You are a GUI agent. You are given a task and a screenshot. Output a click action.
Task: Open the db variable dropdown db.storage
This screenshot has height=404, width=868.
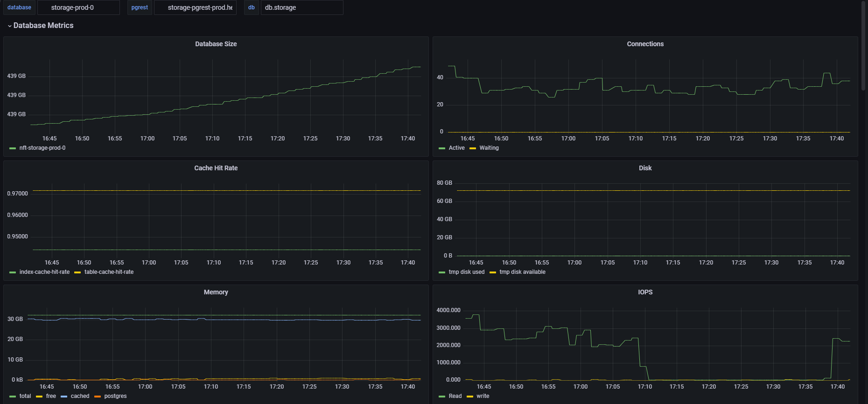point(301,7)
